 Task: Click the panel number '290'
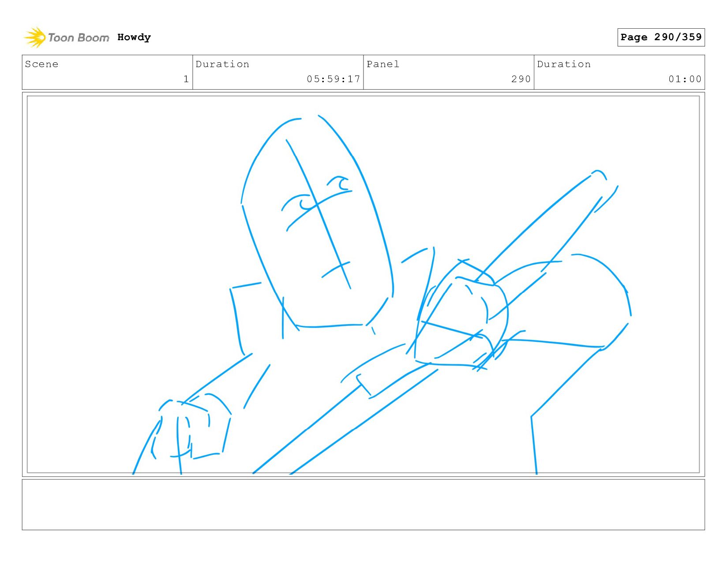click(521, 79)
